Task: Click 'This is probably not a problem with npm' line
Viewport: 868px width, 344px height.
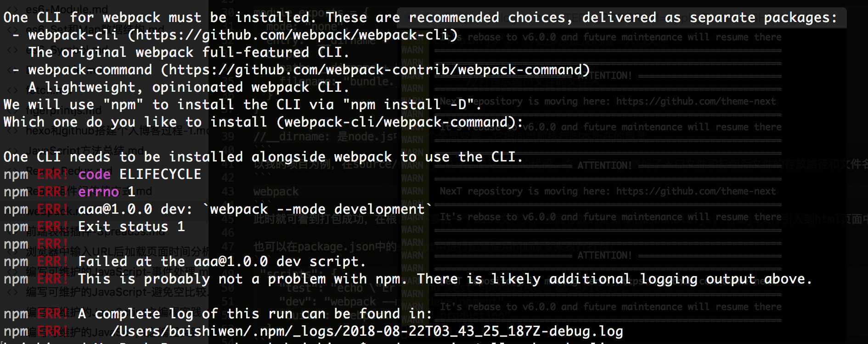Action: click(x=408, y=279)
